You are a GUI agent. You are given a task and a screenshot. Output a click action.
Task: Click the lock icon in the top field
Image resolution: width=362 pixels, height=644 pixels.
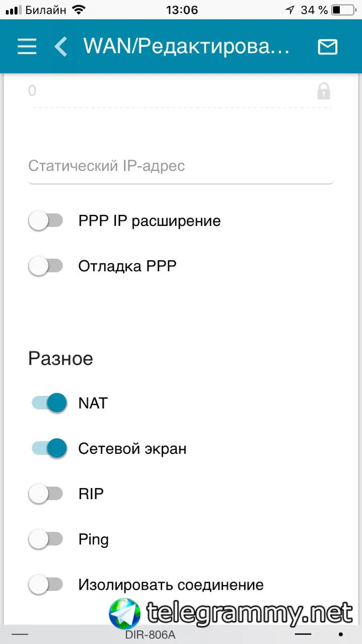point(323,91)
